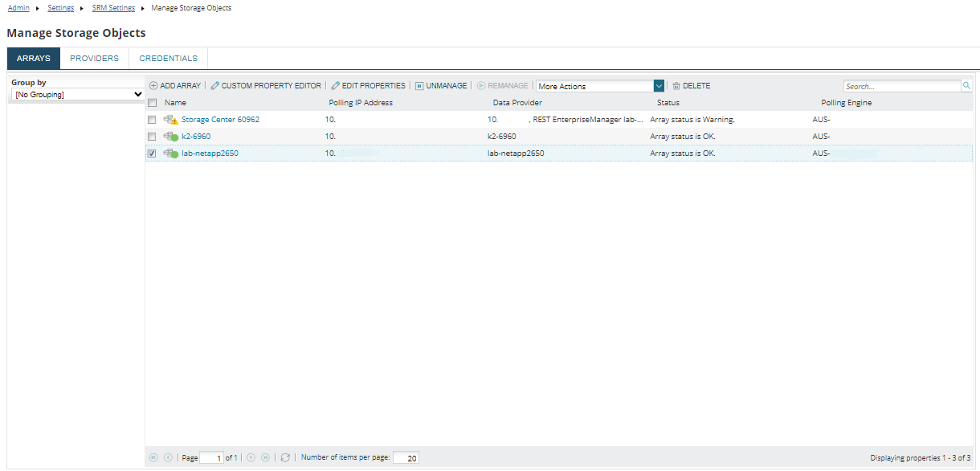Screen dimensions: 980x471
Task: Click the refresh icon in pagination bar
Action: 285,457
